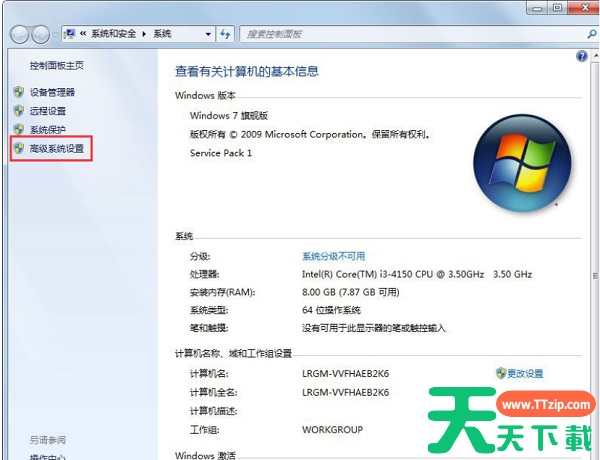The width and height of the screenshot is (600, 460).
Task: Open 远程设置 link
Action: click(48, 111)
